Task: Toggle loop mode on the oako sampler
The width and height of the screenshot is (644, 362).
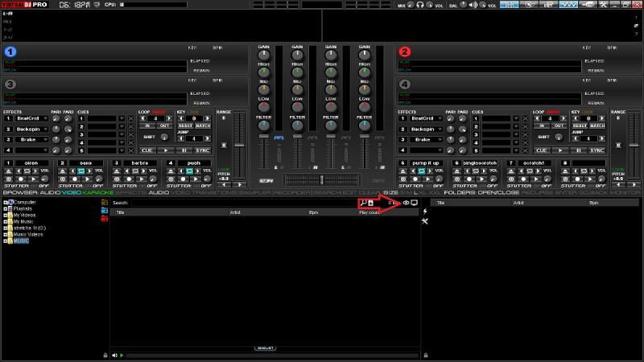Action: pos(80,171)
